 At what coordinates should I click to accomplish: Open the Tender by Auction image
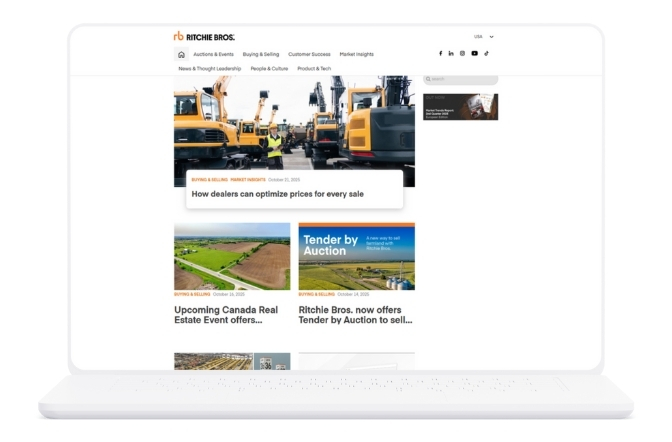[357, 256]
